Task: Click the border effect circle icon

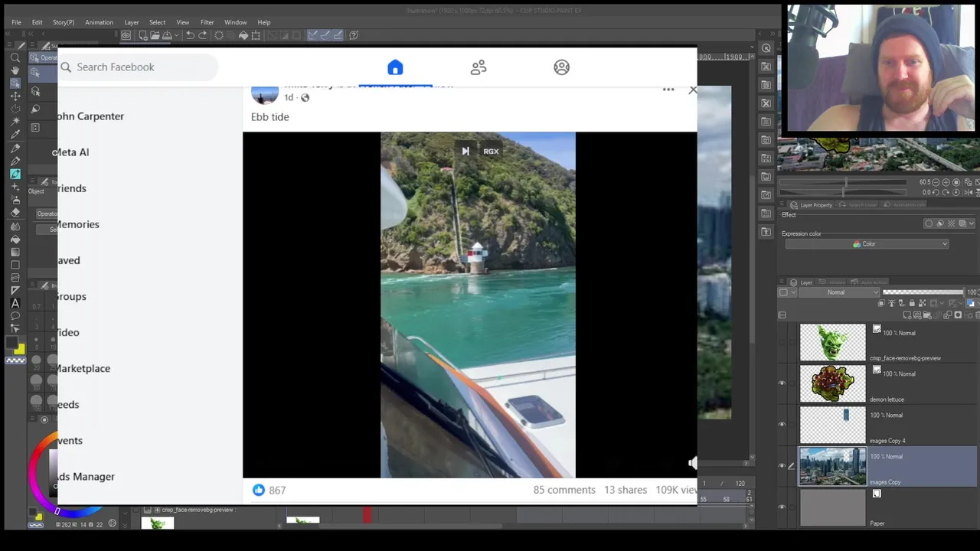Action: coord(929,223)
